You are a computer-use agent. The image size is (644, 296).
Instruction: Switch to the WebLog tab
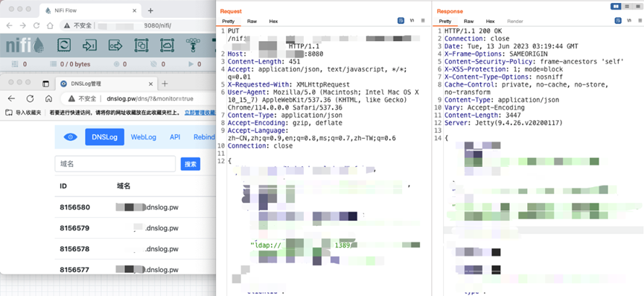[x=144, y=137]
